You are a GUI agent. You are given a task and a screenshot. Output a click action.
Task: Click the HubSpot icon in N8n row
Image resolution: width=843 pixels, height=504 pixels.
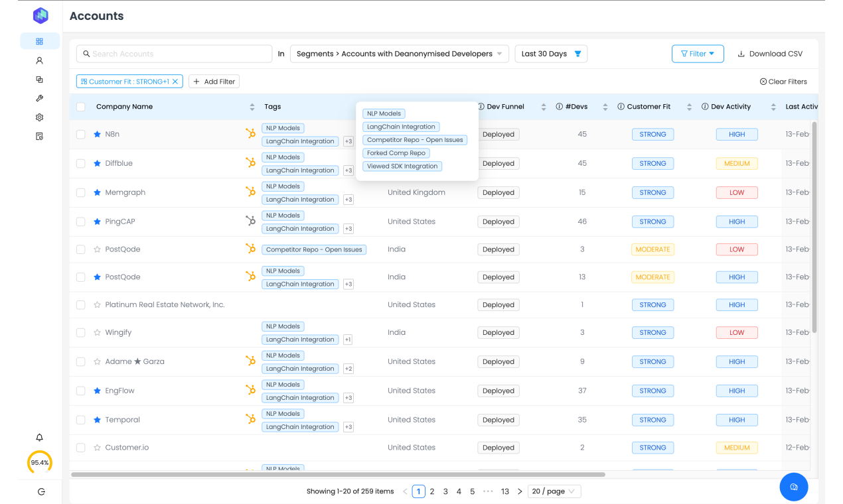tap(250, 134)
